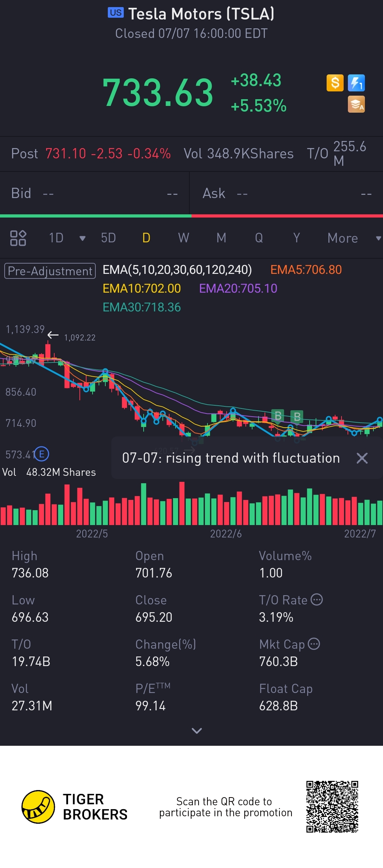Expand more stock details chevron
Screen dimensions: 383x868
197,731
